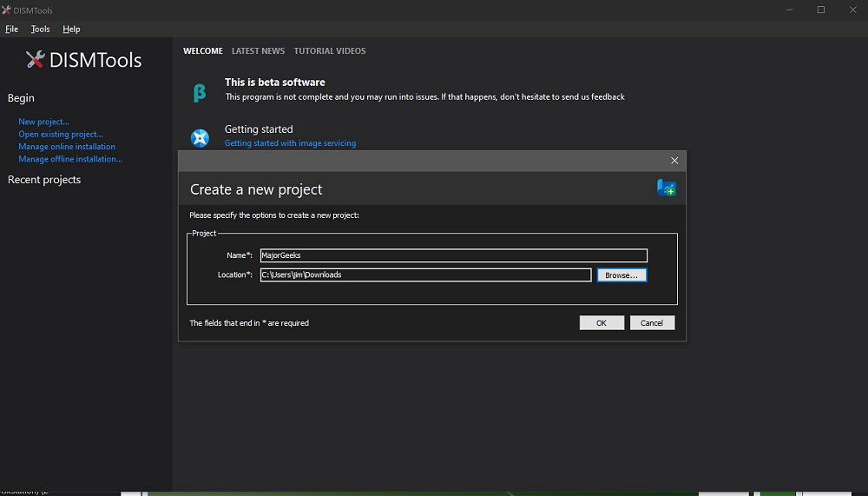868x496 pixels.
Task: Switch to the Tutorial Videos tab
Action: pos(330,51)
